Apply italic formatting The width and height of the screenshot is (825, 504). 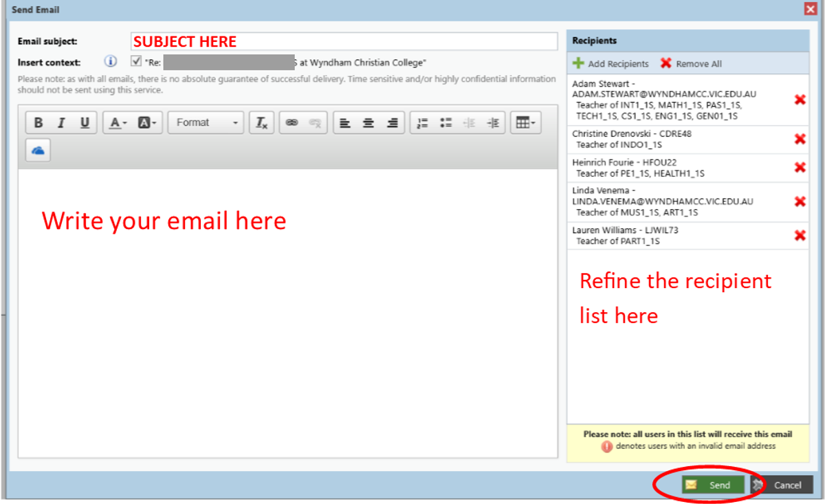tap(61, 123)
